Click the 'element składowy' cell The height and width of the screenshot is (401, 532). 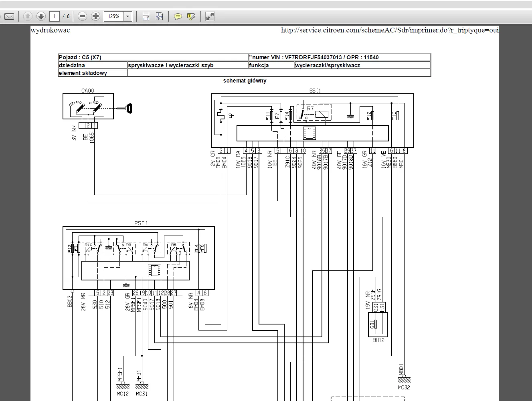click(93, 73)
